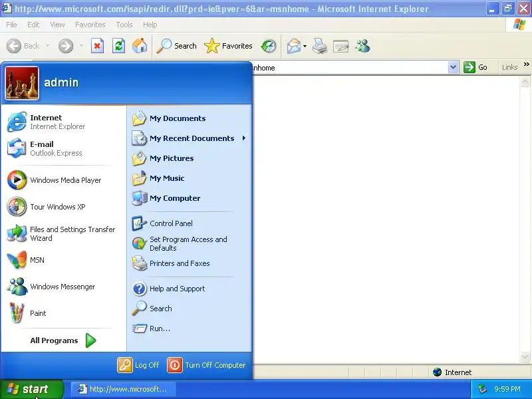The image size is (532, 399).
Task: Open Windows Messenger in Start menu
Action: coord(63,287)
